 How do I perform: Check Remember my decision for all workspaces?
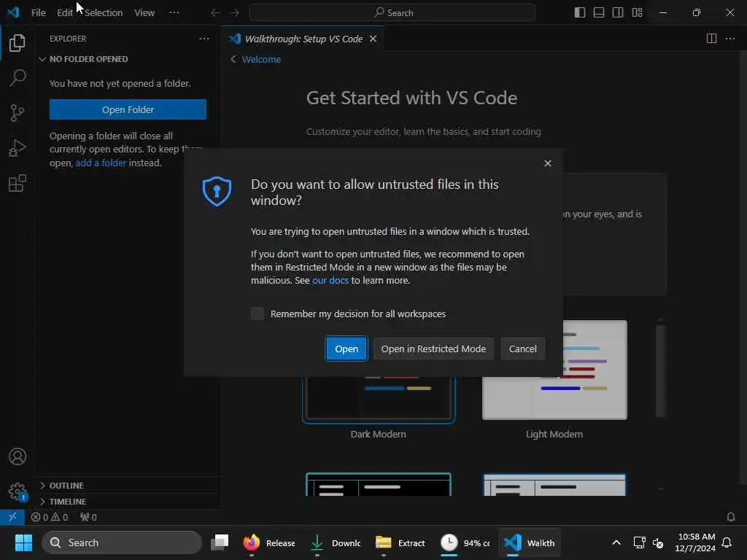tap(258, 314)
